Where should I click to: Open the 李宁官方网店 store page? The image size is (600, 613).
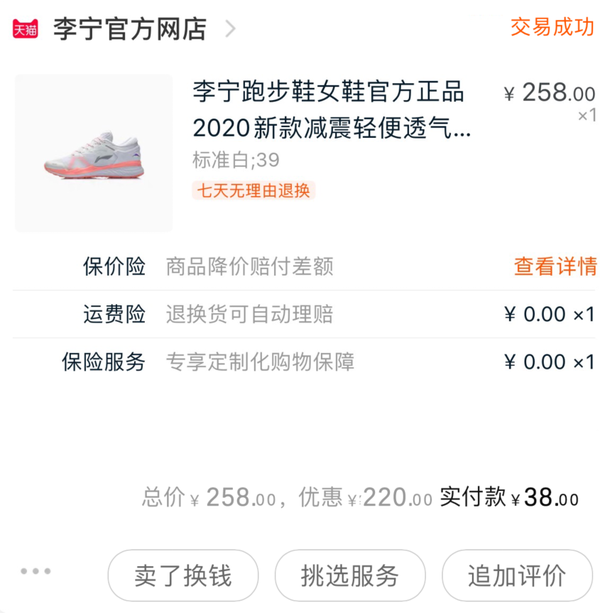click(x=129, y=28)
